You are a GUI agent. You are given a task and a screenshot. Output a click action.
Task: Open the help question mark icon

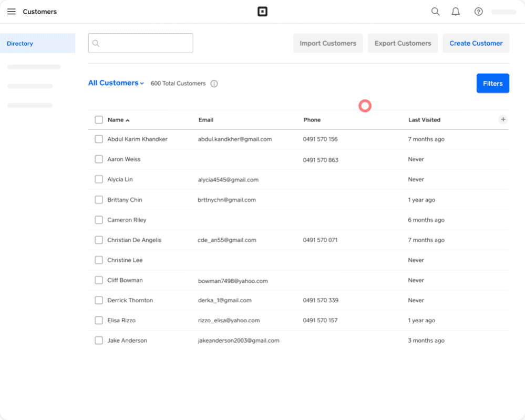pyautogui.click(x=478, y=12)
